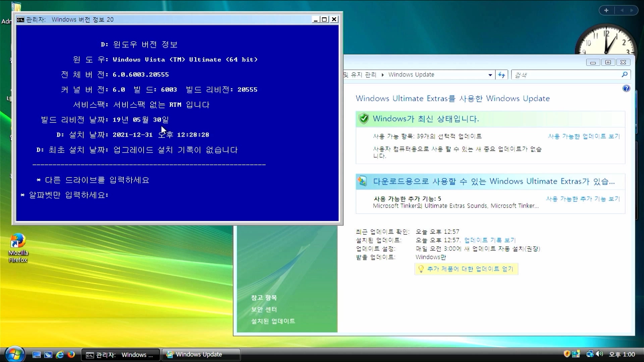
Task: Click Show Desktop quick launch icon
Action: click(37, 355)
